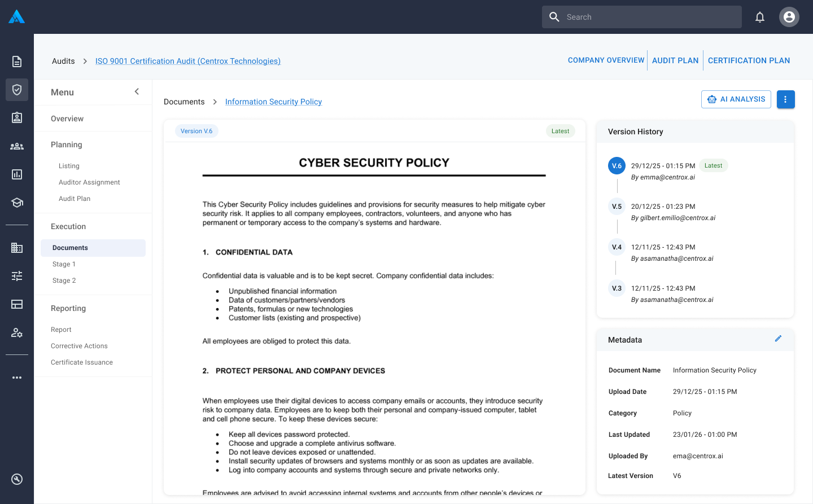
Task: Open the user account avatar
Action: tap(789, 17)
